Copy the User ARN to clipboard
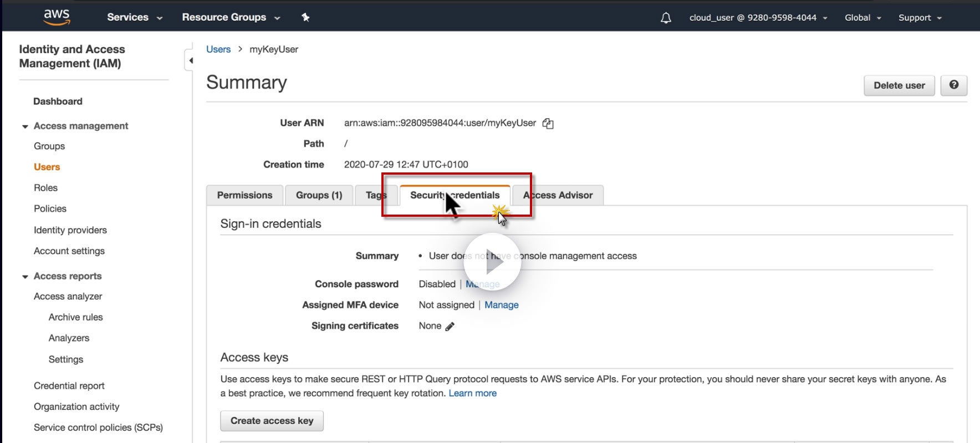This screenshot has height=443, width=980. (548, 123)
